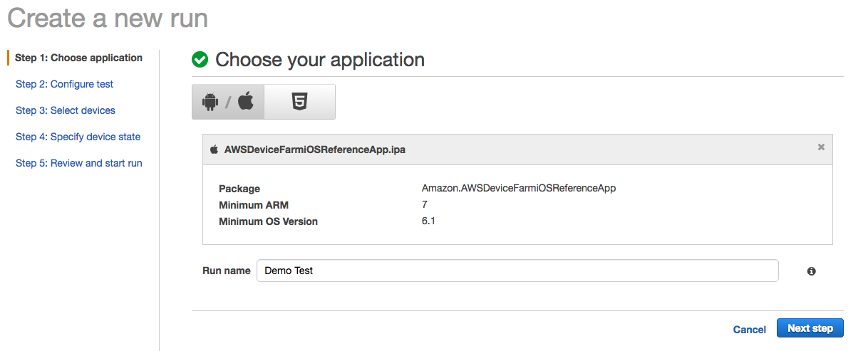Click the Minimum OS Version label
Screen dimensions: 868x351
pos(268,221)
